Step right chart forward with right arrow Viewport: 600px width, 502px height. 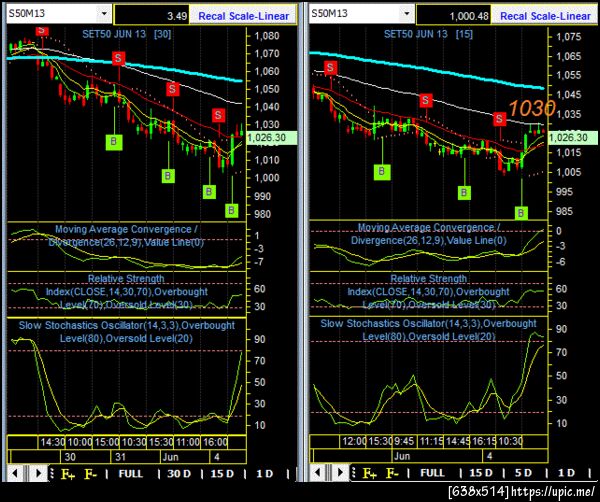point(341,472)
